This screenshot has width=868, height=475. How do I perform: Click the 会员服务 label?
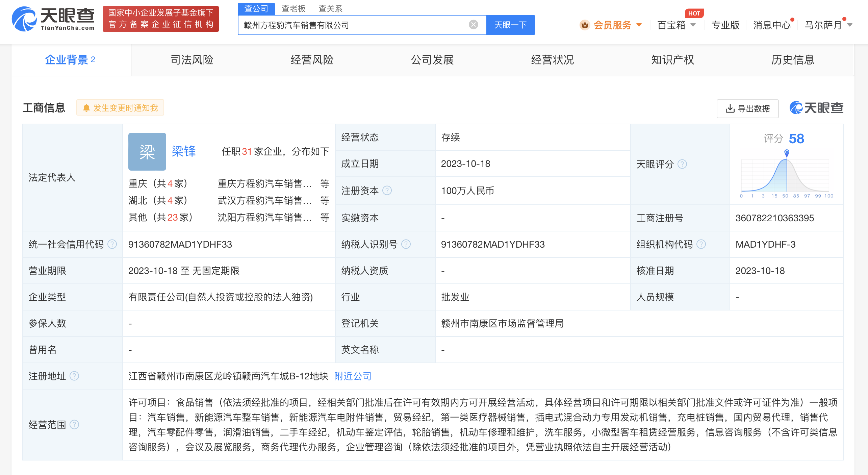pos(612,25)
